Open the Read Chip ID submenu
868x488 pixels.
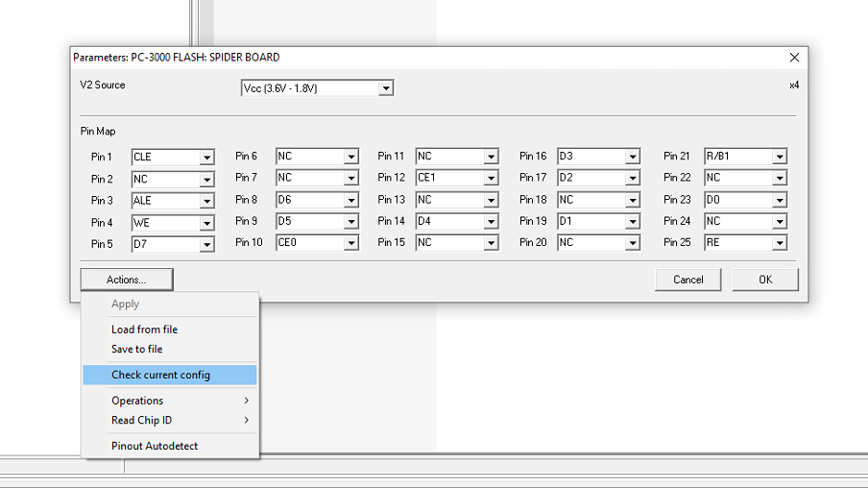[141, 421]
